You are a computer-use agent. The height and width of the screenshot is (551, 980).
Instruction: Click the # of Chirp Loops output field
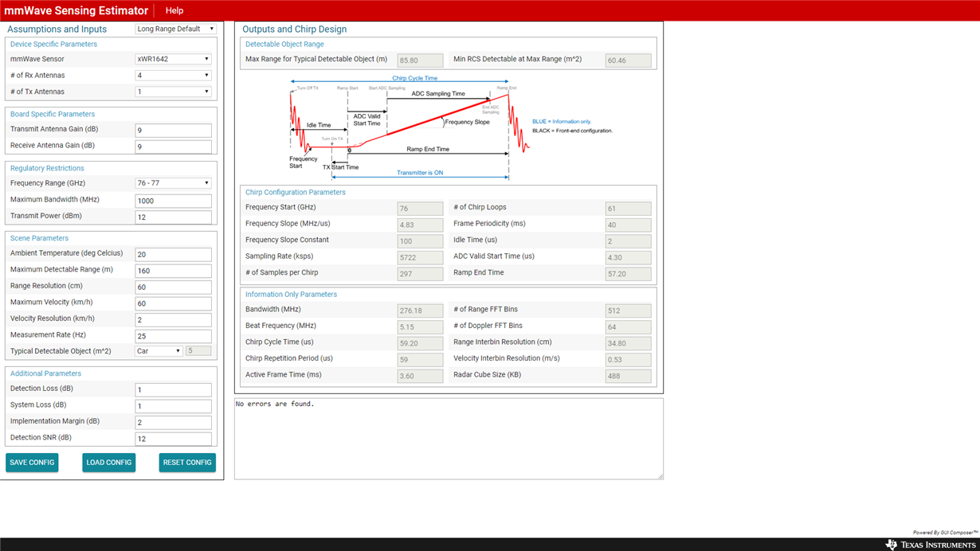[628, 209]
